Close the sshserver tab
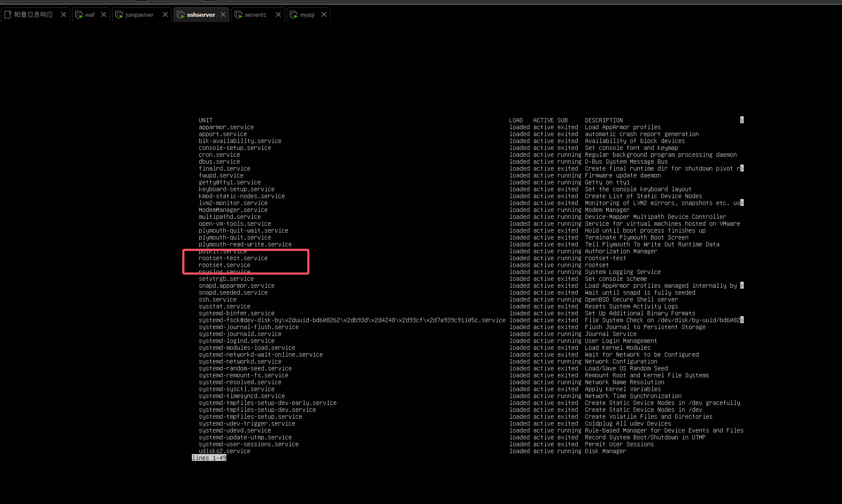Image resolution: width=842 pixels, height=504 pixels. (x=223, y=15)
